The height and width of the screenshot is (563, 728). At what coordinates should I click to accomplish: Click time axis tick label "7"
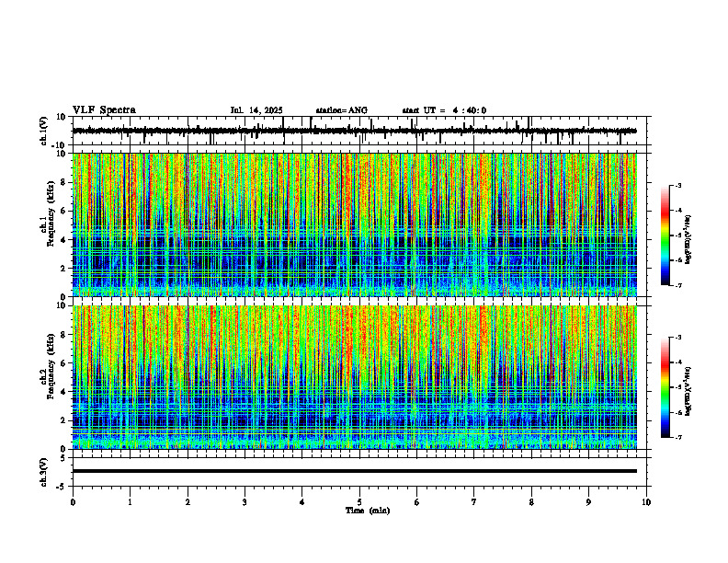[474, 502]
